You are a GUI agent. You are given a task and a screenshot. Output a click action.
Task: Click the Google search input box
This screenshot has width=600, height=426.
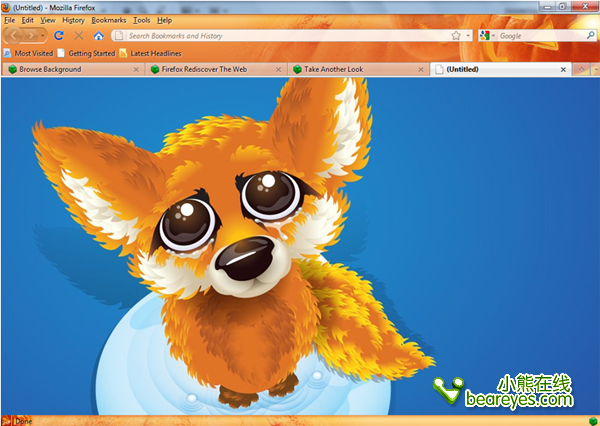pyautogui.click(x=541, y=36)
